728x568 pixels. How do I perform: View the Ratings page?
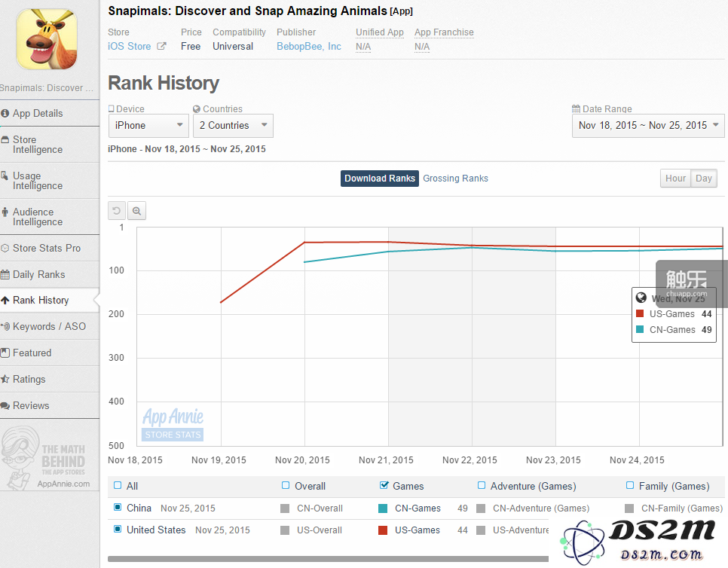(x=50, y=379)
